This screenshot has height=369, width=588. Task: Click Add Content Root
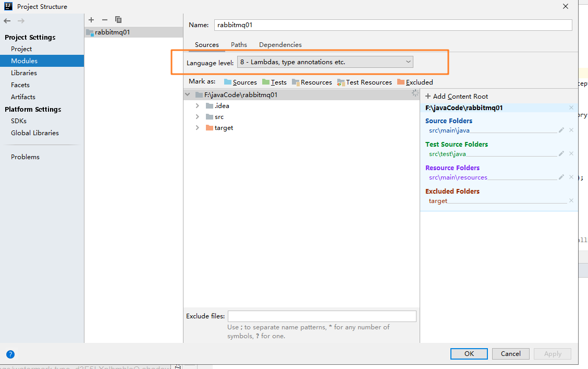pyautogui.click(x=457, y=96)
